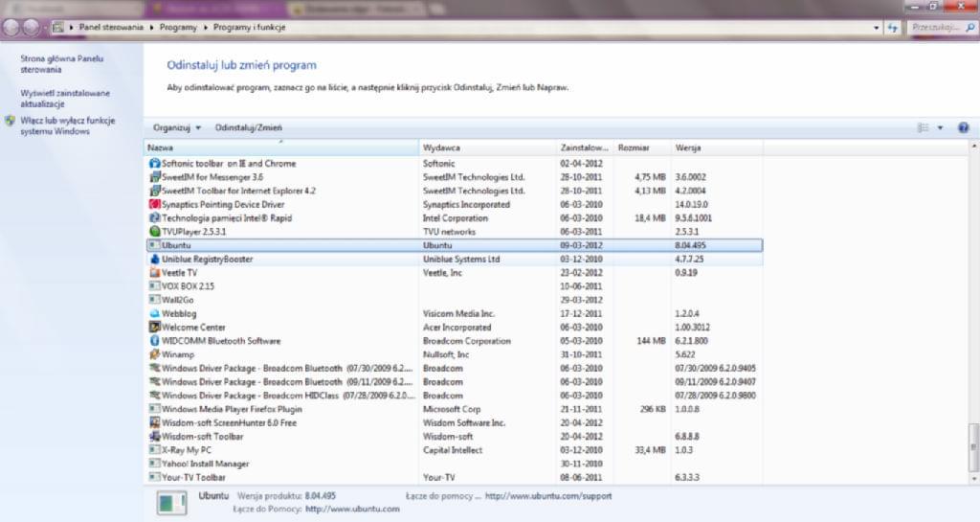Click the forward navigation button

tap(31, 28)
